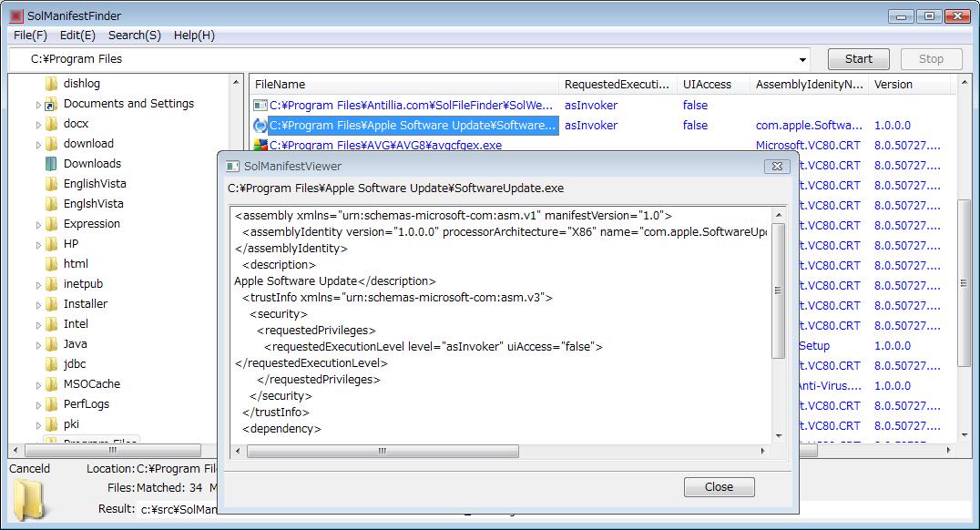
Task: Click the Expression folder icon
Action: [51, 224]
